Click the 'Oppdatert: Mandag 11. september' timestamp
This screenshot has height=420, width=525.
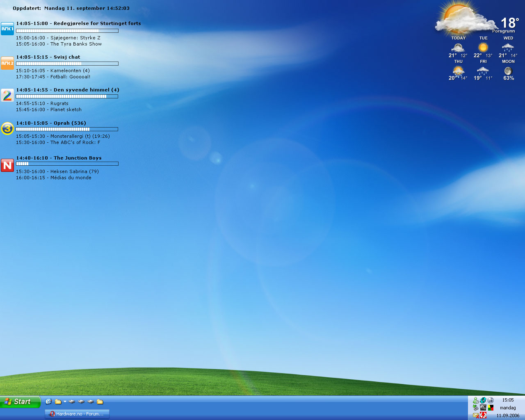point(71,8)
